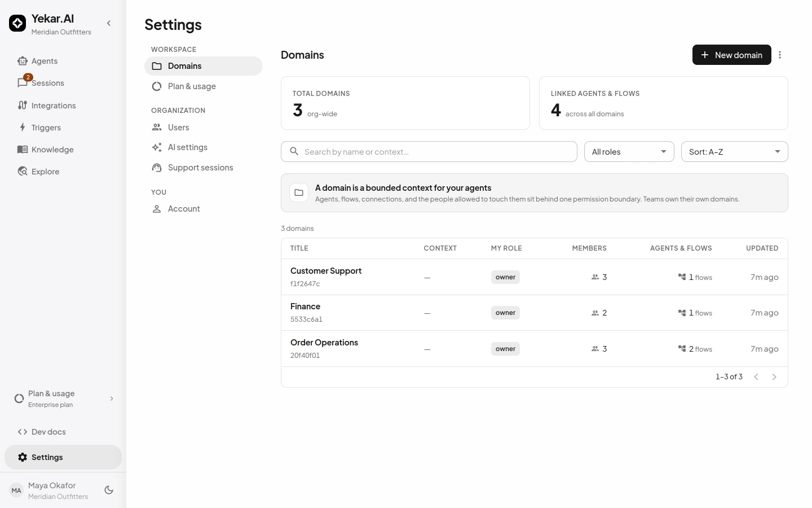812x508 pixels.
Task: Open Dev docs link
Action: (63, 432)
